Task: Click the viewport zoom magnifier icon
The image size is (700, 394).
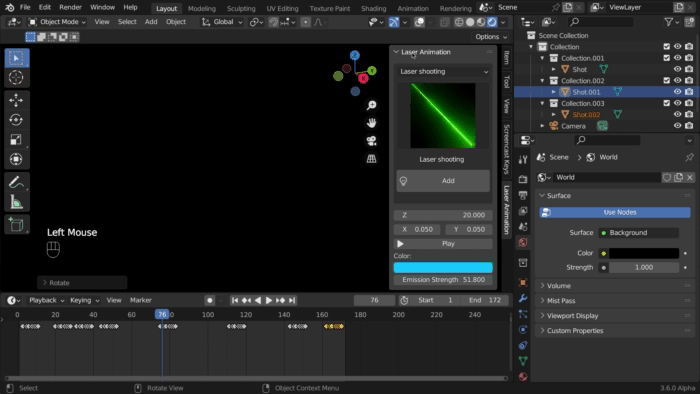Action: pos(371,105)
